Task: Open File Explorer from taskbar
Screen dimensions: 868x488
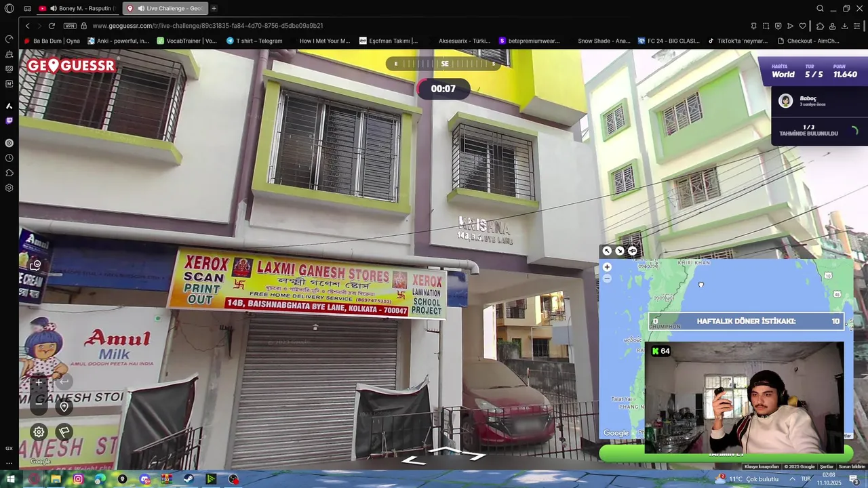Action: [56, 479]
